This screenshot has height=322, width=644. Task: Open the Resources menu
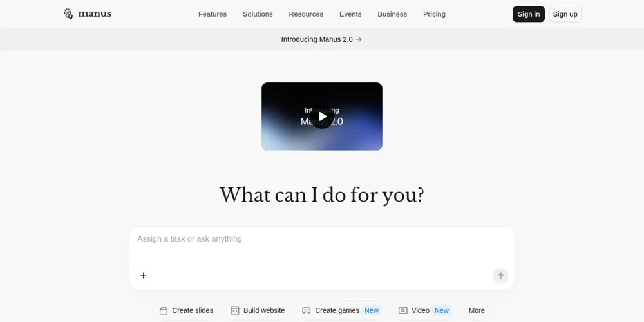[x=306, y=14]
